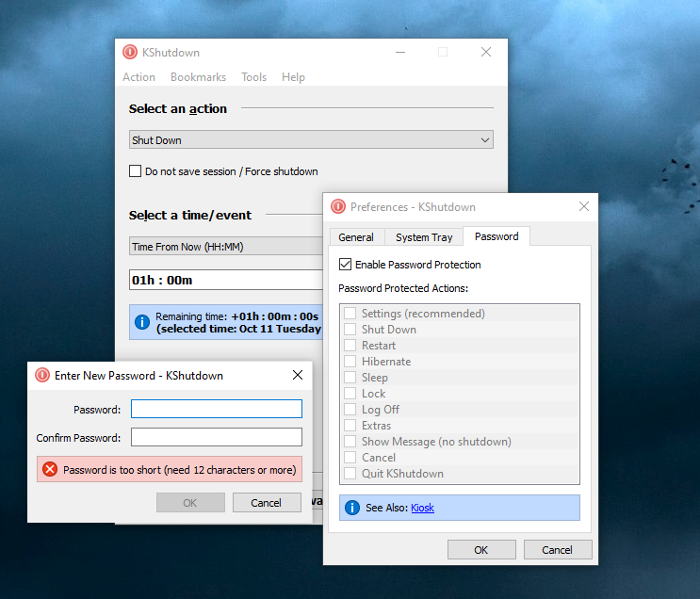Screen dimensions: 700x599
Task: Click Cancel in Enter New Password dialog
Action: tap(267, 503)
